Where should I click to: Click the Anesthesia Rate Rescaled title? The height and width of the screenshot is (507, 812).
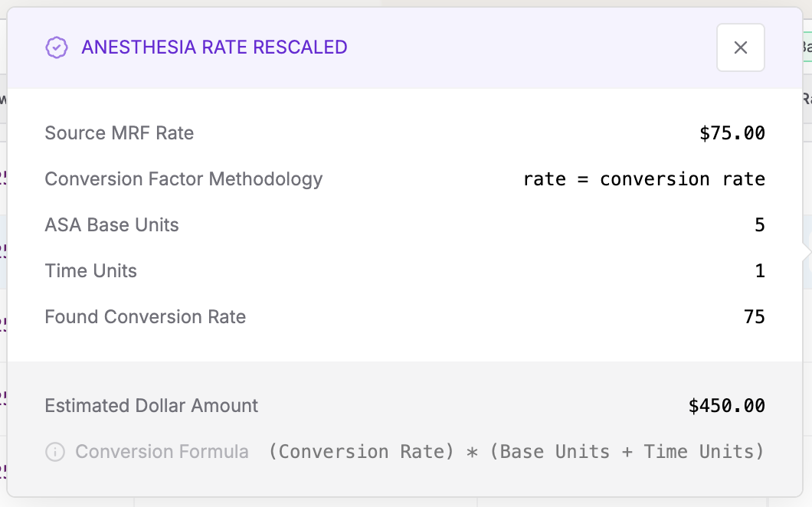coord(214,47)
